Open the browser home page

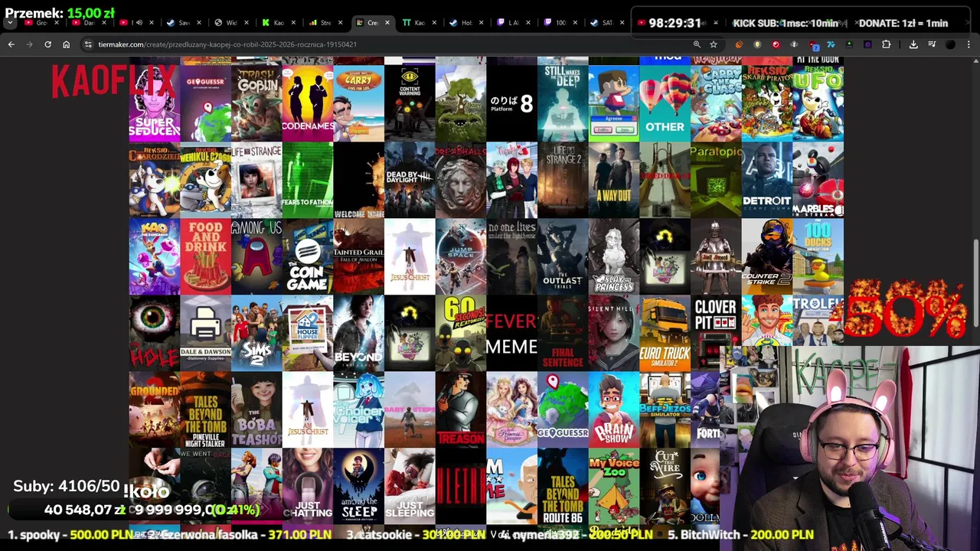(66, 44)
